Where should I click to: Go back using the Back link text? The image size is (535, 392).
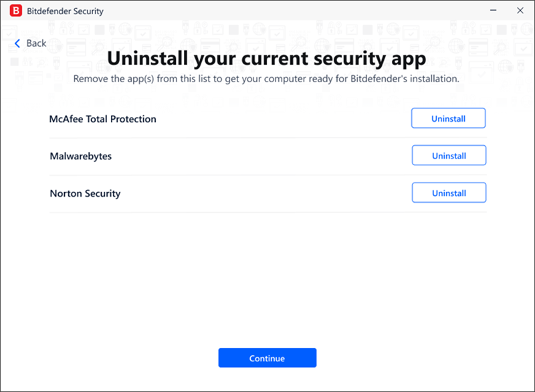click(x=36, y=43)
